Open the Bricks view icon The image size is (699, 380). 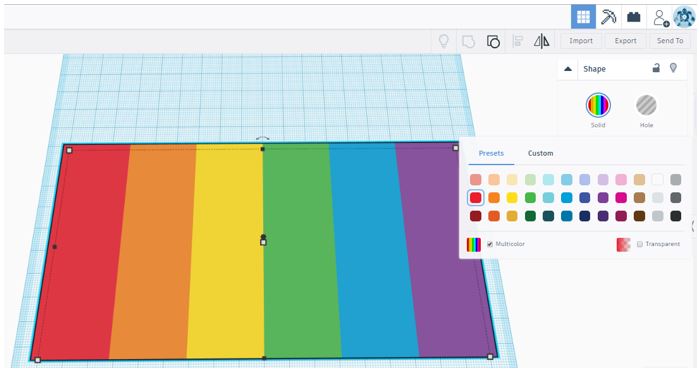pyautogui.click(x=633, y=17)
